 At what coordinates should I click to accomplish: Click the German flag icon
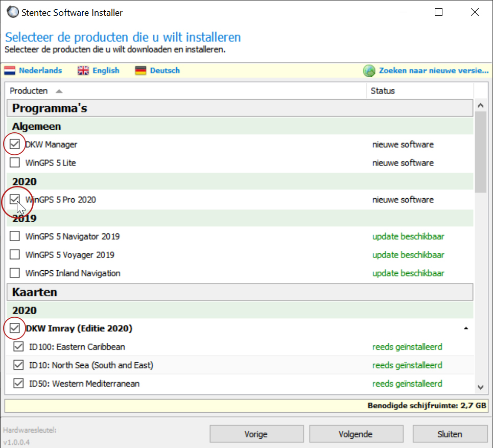pos(140,70)
